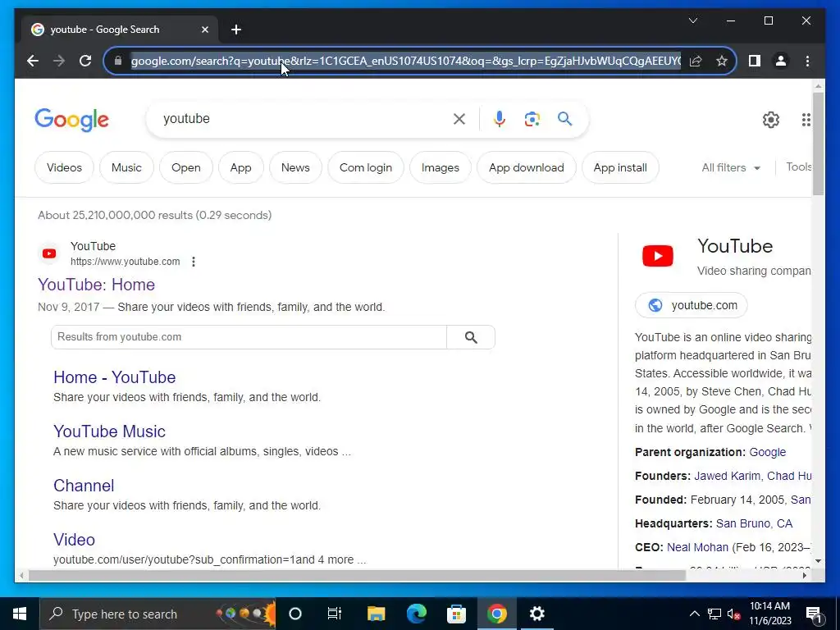This screenshot has width=840, height=630.
Task: Select the Open filter chip
Action: coord(186,167)
